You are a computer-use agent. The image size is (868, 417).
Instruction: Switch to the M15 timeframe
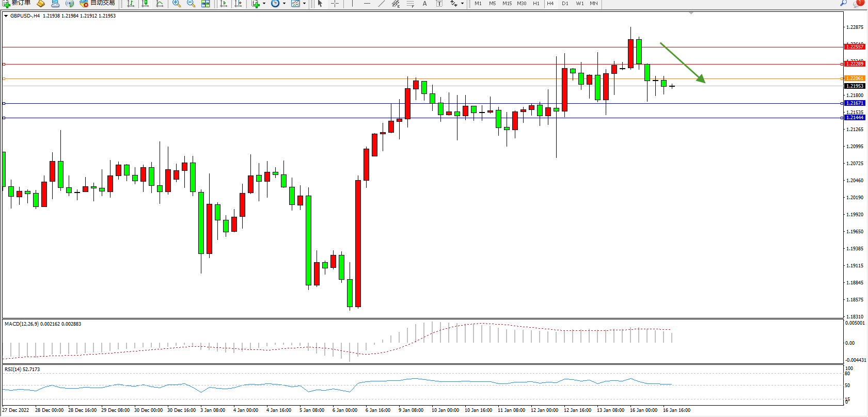pyautogui.click(x=507, y=4)
